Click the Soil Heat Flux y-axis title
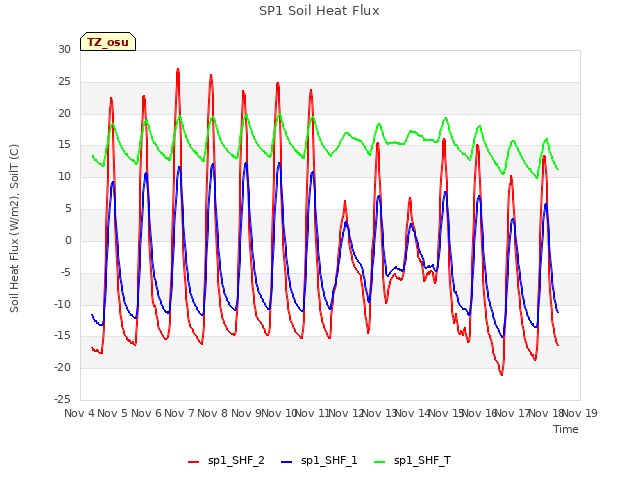Image resolution: width=640 pixels, height=480 pixels. (14, 228)
